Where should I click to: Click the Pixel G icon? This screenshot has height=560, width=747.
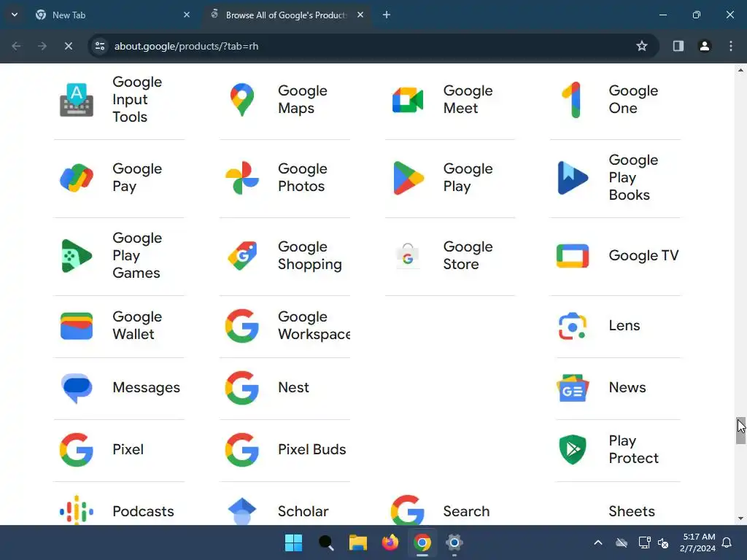coord(76,449)
